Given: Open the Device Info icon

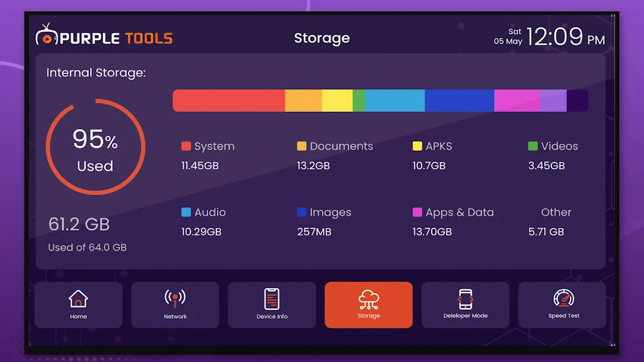Looking at the screenshot, I should tap(271, 299).
